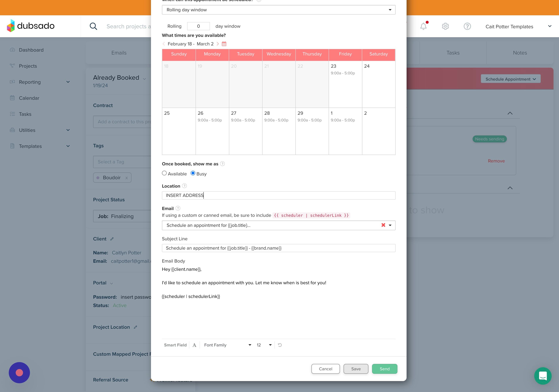Screen dimensions: 559x392
Task: Clear selected email template with red X
Action: (383, 225)
